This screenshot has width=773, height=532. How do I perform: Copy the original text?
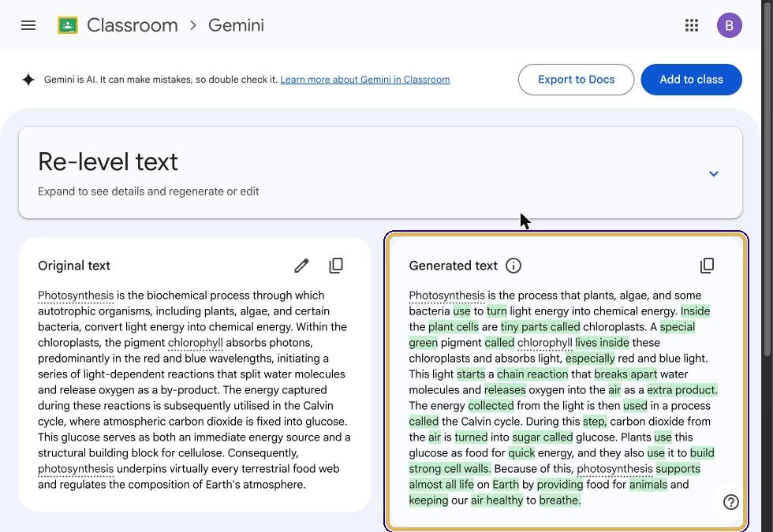coord(336,266)
